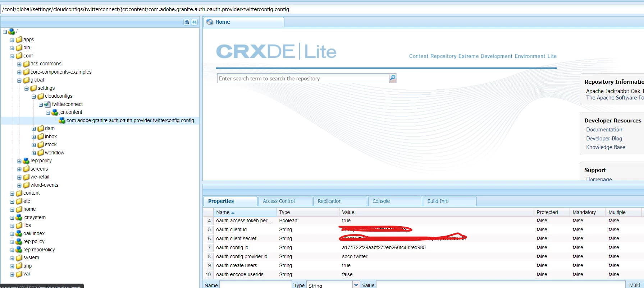This screenshot has width=644, height=288.
Task: Open The Apache Software Foundation link
Action: [x=615, y=98]
